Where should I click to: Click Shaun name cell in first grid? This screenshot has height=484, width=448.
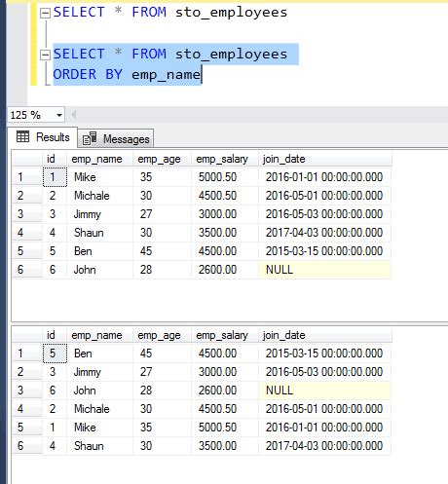pos(99,233)
